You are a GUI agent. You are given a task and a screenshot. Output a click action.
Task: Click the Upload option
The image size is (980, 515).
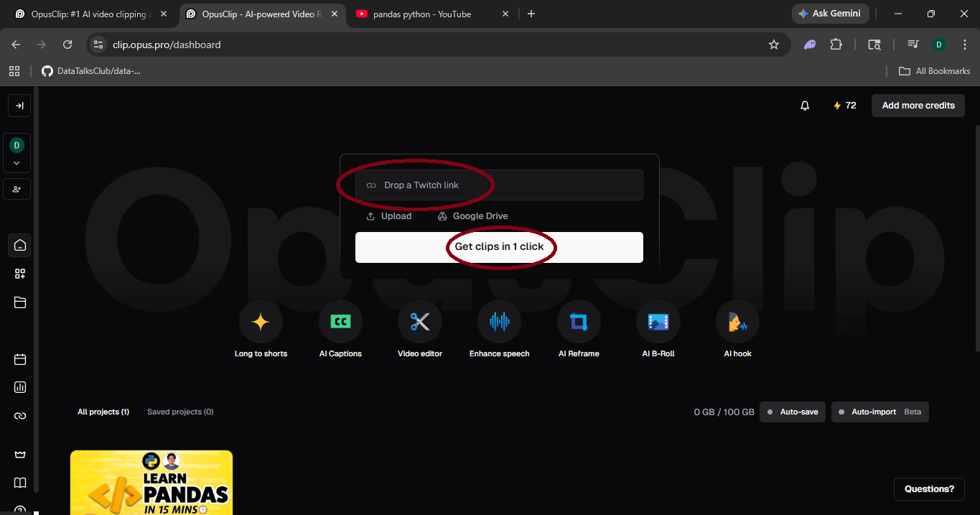pos(388,216)
